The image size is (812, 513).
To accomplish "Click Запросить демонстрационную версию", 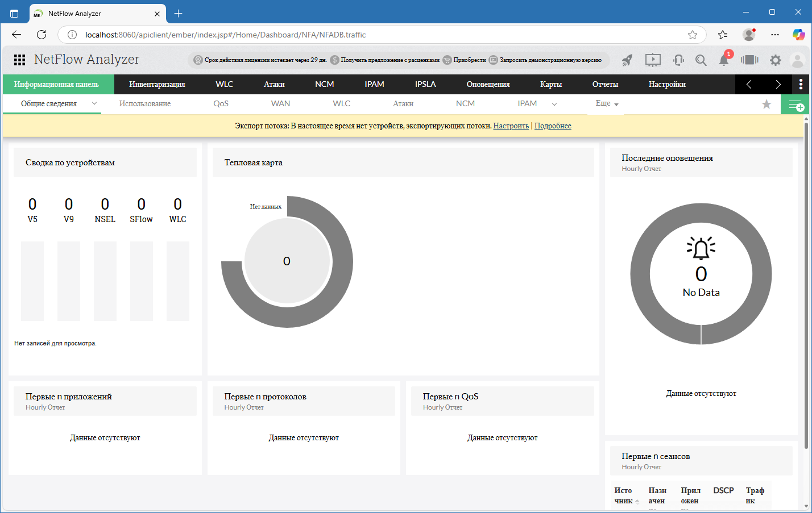I will coord(545,60).
